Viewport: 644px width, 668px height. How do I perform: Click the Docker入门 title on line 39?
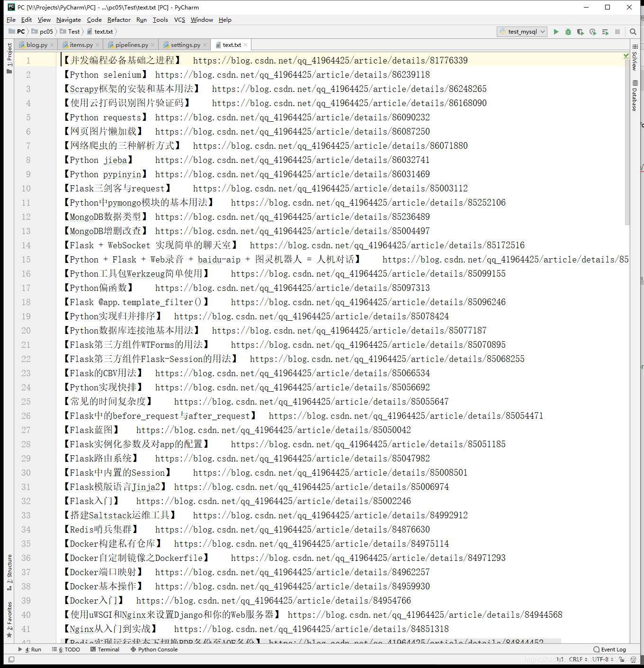coord(94,601)
